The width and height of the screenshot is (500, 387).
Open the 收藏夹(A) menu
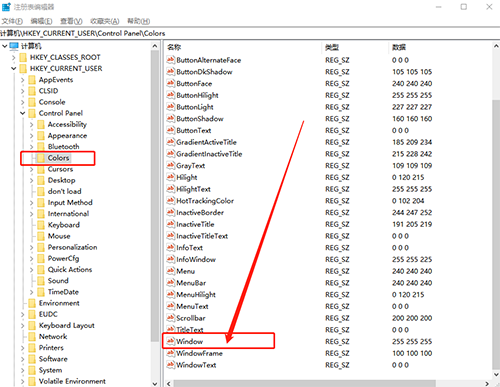pyautogui.click(x=105, y=21)
